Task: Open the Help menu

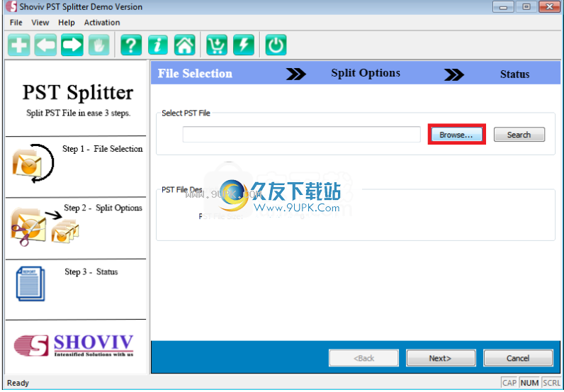Action: click(67, 22)
